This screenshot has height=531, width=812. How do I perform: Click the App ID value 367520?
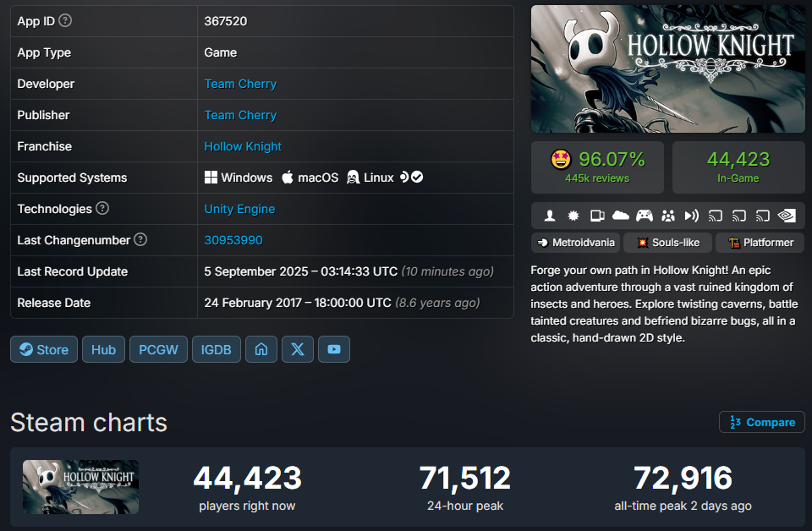point(225,21)
